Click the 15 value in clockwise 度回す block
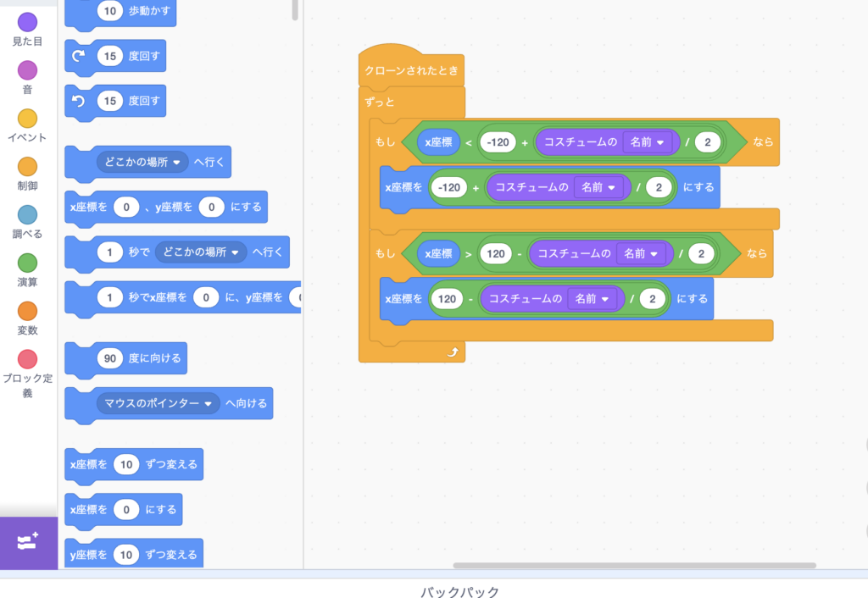Image resolution: width=868 pixels, height=598 pixels. (109, 56)
